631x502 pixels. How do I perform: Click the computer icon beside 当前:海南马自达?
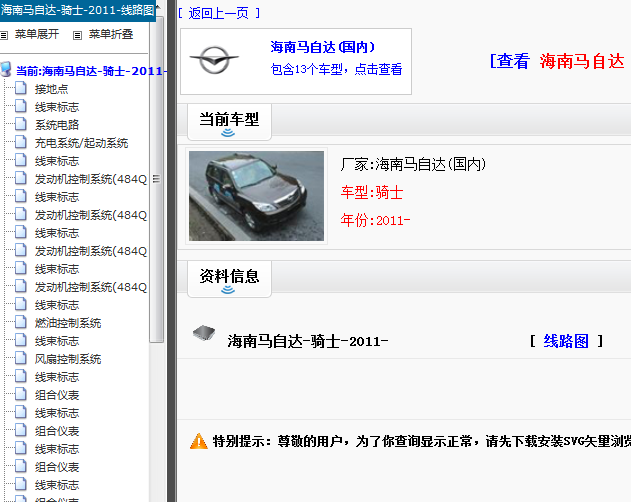[6, 69]
